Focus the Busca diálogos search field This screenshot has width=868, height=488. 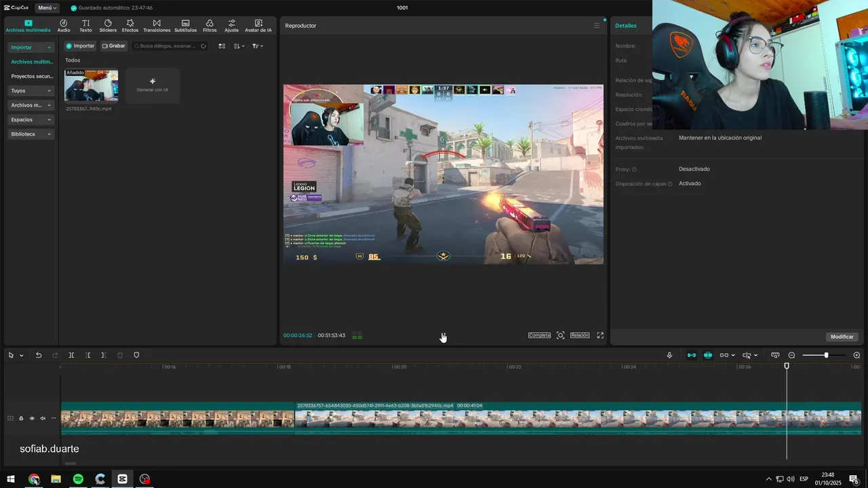tap(170, 46)
